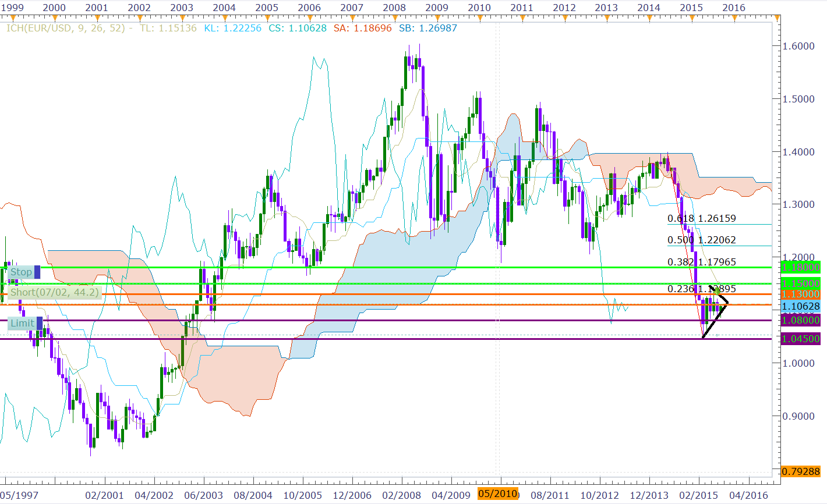Click the 04/2016 bottom date label
The height and width of the screenshot is (504, 827).
point(748,495)
